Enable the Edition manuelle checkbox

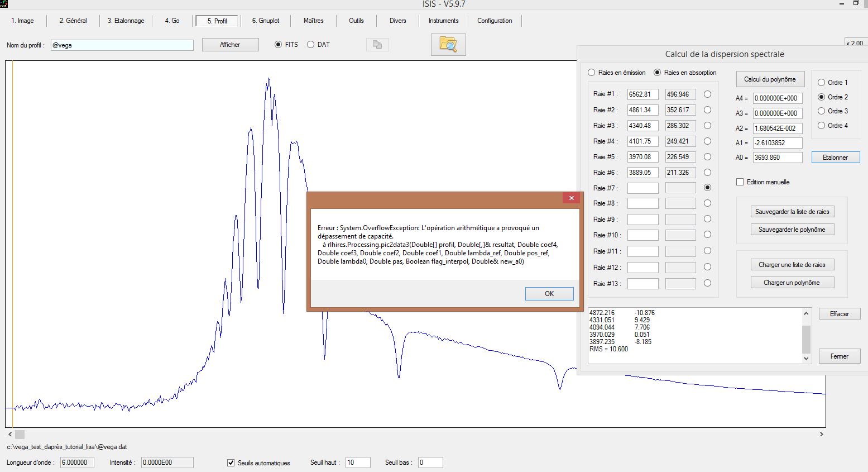[x=740, y=182]
